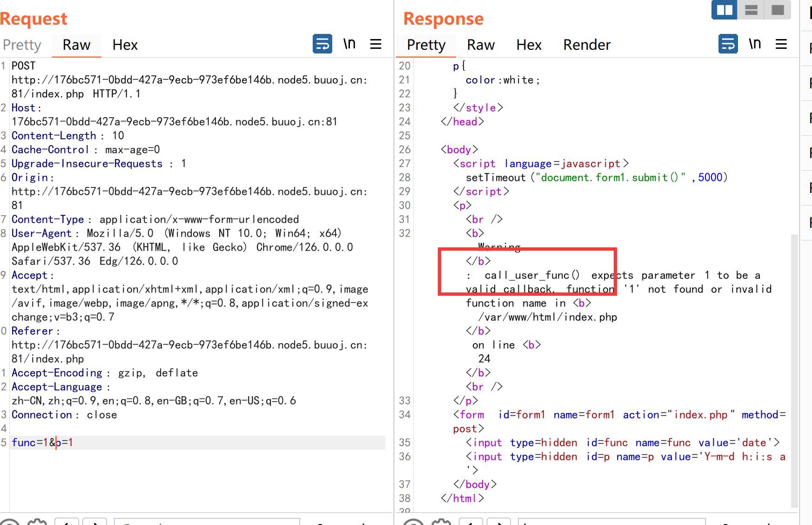Click the Accept-Language header name

tap(57, 387)
